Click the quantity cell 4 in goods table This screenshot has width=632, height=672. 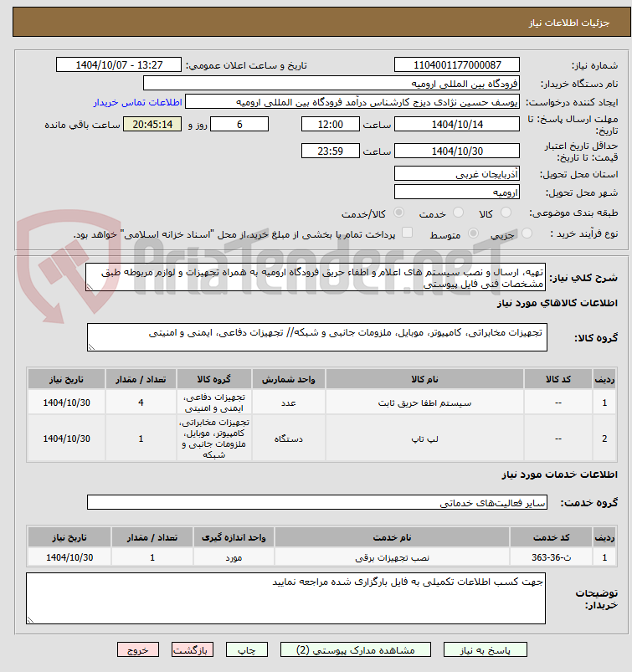pyautogui.click(x=141, y=403)
